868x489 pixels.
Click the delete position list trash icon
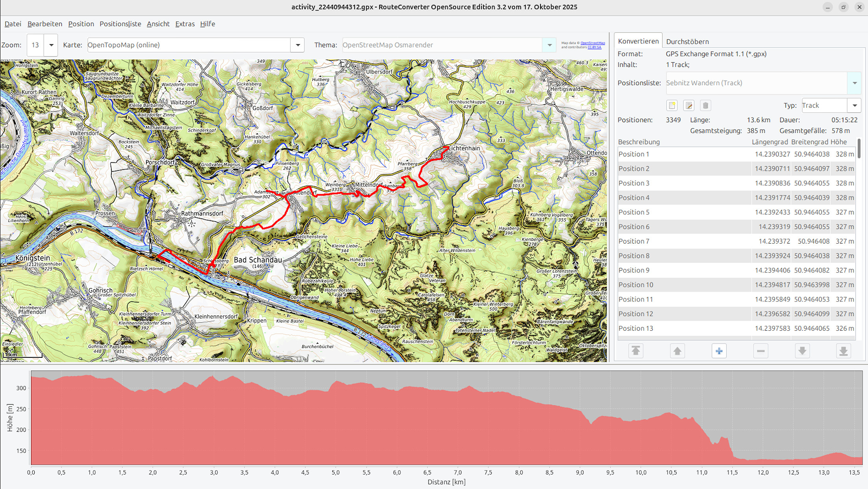pos(705,106)
